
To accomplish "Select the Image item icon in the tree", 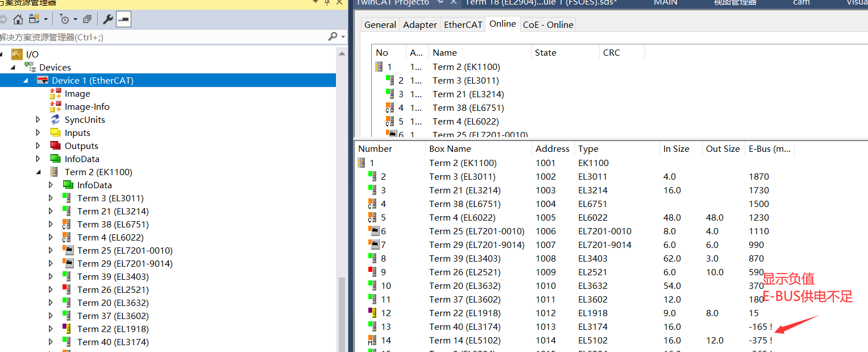I will (55, 94).
